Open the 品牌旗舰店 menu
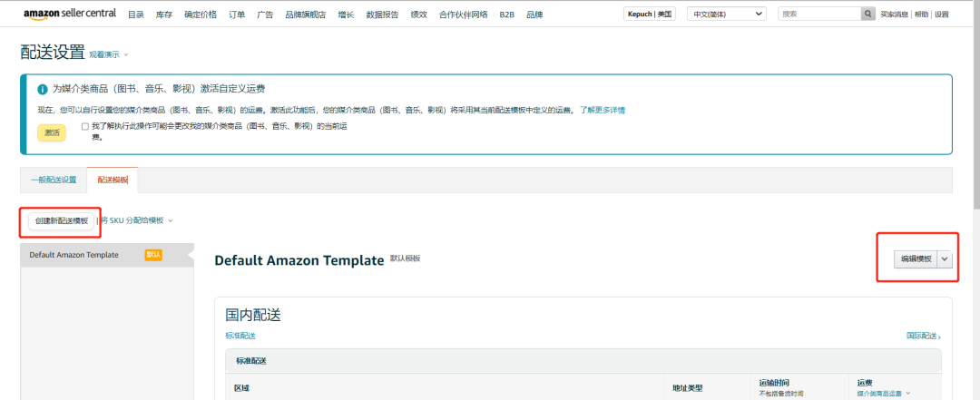This screenshot has height=400, width=980. (305, 15)
